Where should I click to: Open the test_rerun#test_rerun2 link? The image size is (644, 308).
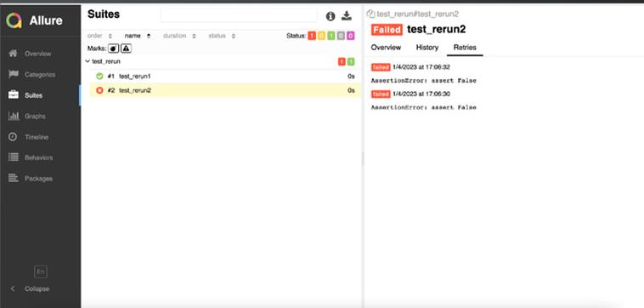(417, 14)
